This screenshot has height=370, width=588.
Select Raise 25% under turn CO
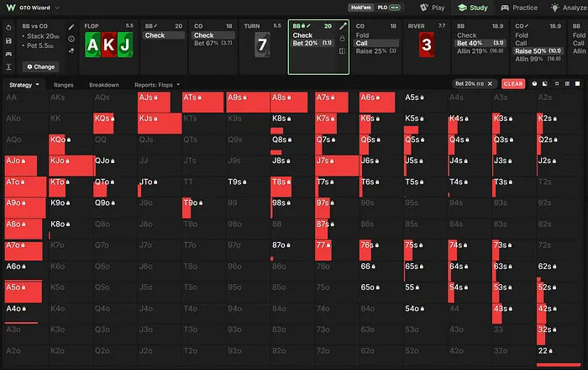376,51
